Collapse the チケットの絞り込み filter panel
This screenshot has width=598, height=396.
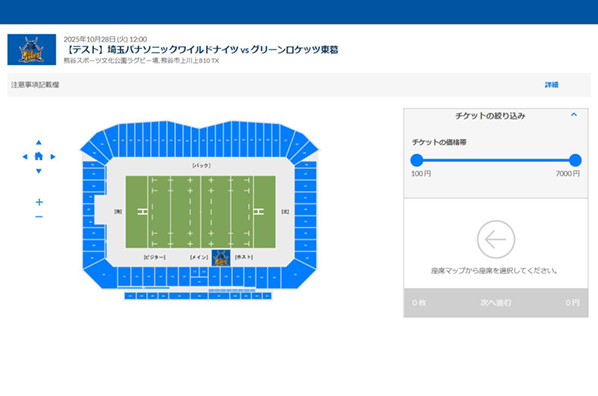(x=574, y=115)
